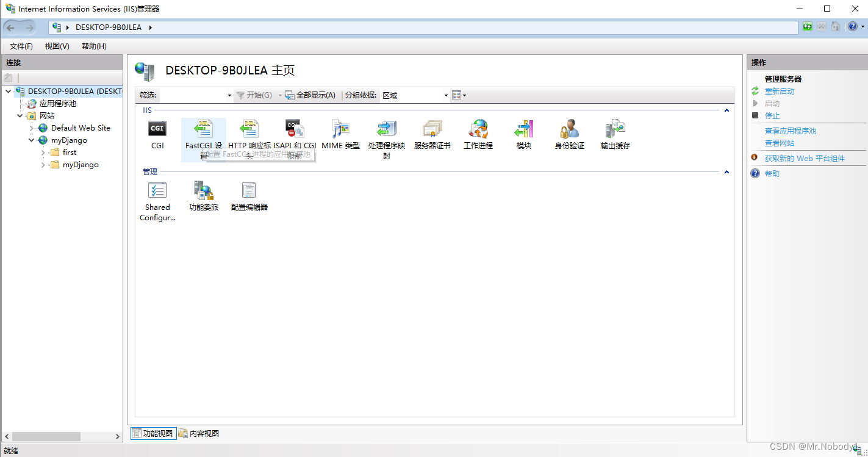868x457 pixels.
Task: Open the CGI feature icon
Action: [x=157, y=131]
